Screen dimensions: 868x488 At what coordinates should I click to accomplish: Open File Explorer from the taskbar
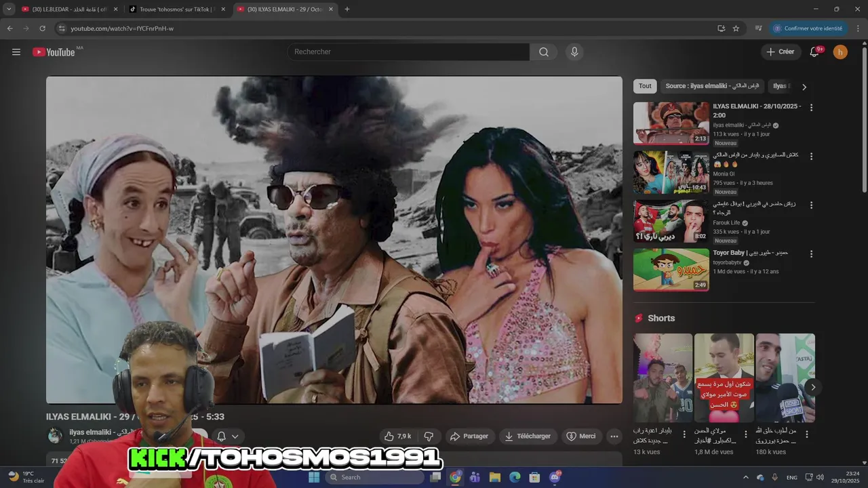494,477
